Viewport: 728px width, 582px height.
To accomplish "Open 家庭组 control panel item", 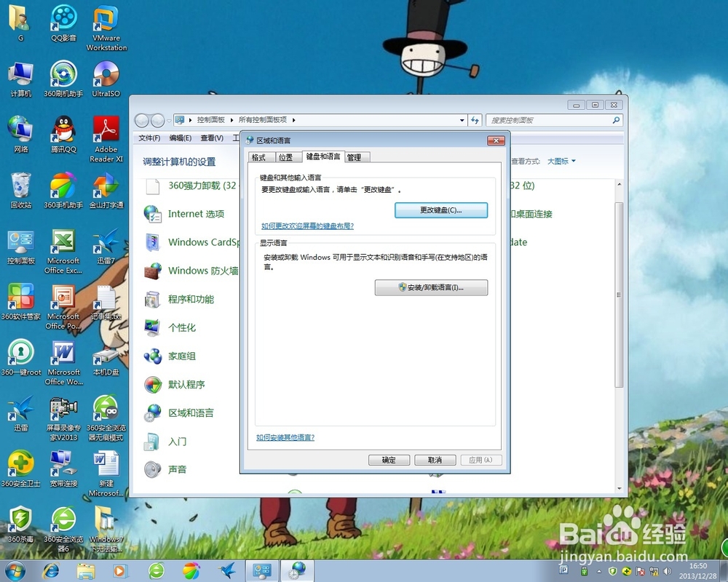I will [170, 356].
